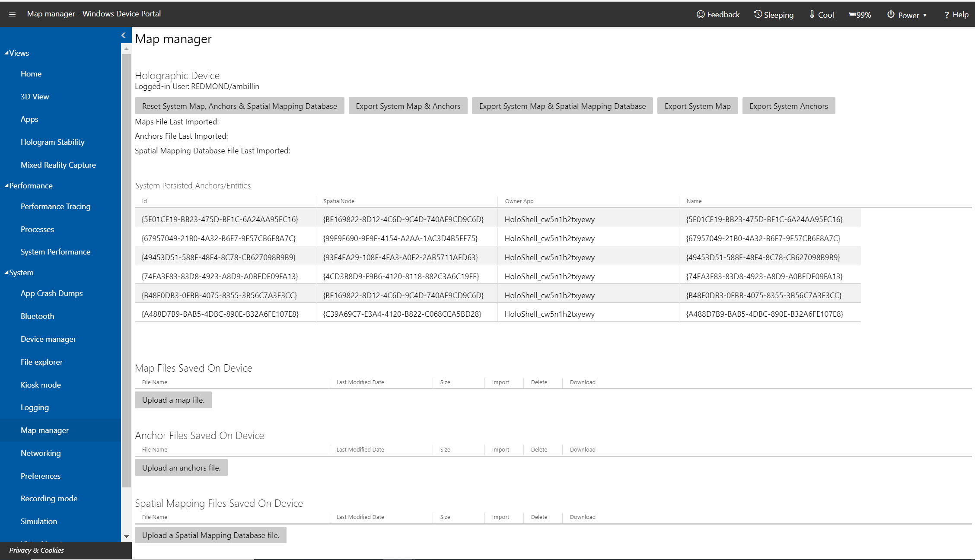Click the Power menu icon
The width and height of the screenshot is (975, 560).
coord(891,13)
